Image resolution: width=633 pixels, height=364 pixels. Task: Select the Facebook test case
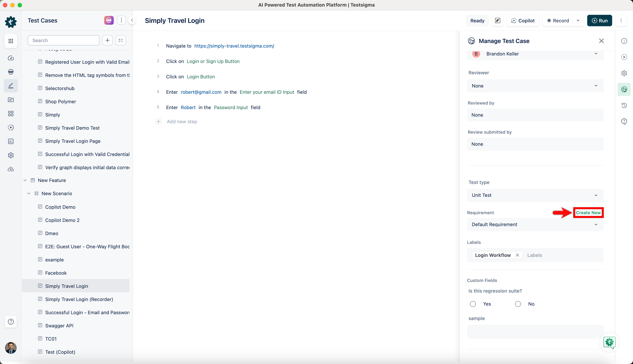pos(56,273)
